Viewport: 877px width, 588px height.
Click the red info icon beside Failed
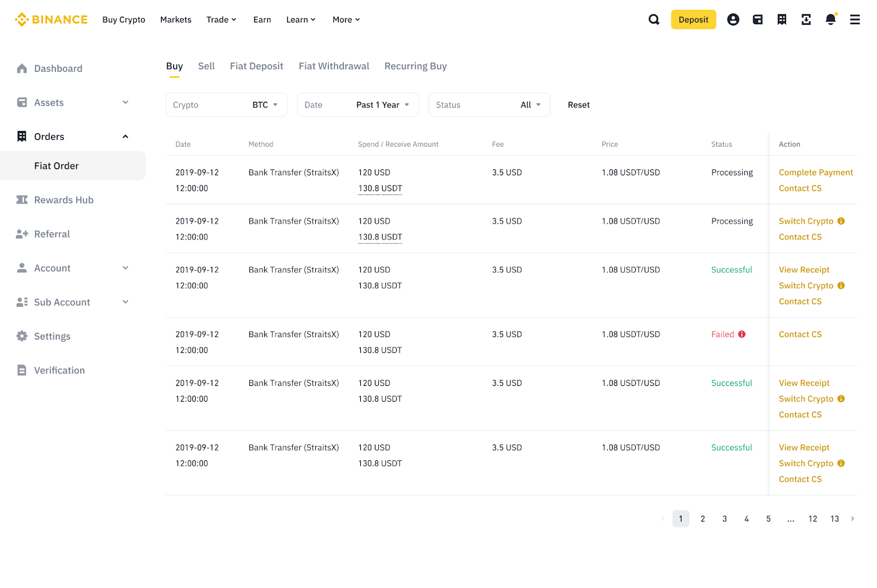tap(742, 334)
